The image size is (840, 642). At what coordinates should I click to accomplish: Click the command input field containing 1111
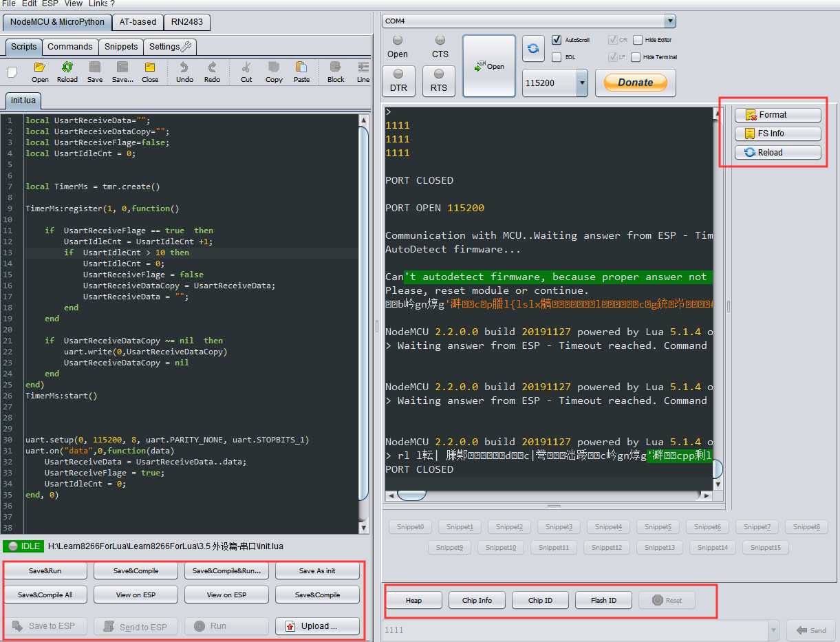click(x=574, y=630)
